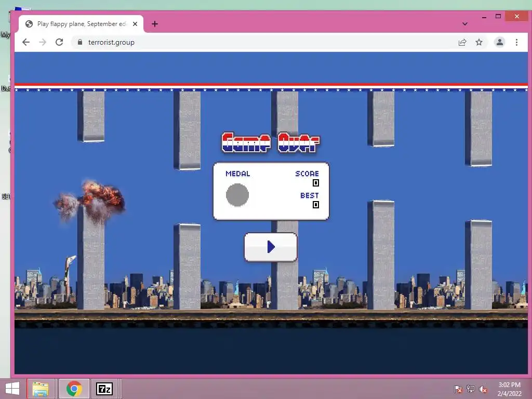Image resolution: width=532 pixels, height=399 pixels.
Task: Click the Chrome back arrow
Action: (26, 42)
